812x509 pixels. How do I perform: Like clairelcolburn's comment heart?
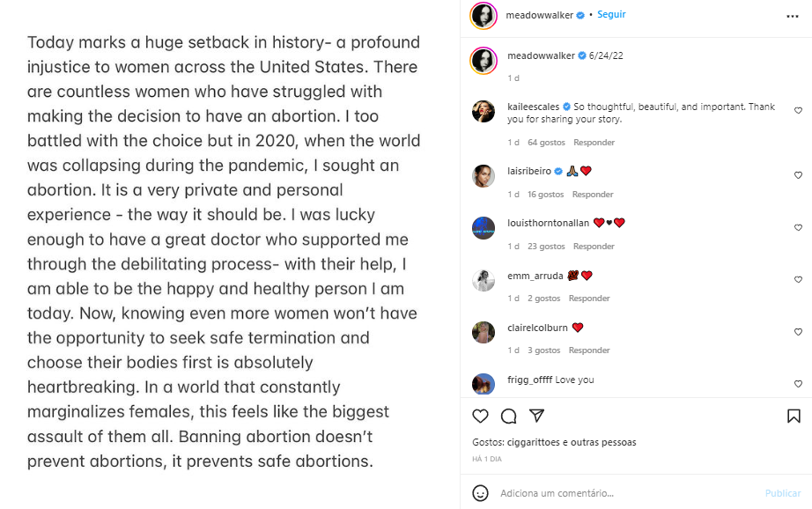(x=798, y=331)
